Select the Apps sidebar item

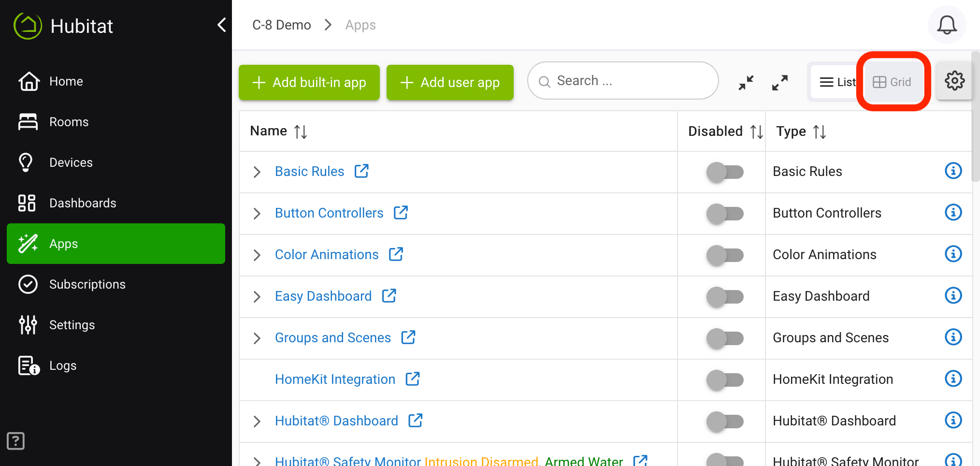pyautogui.click(x=116, y=244)
